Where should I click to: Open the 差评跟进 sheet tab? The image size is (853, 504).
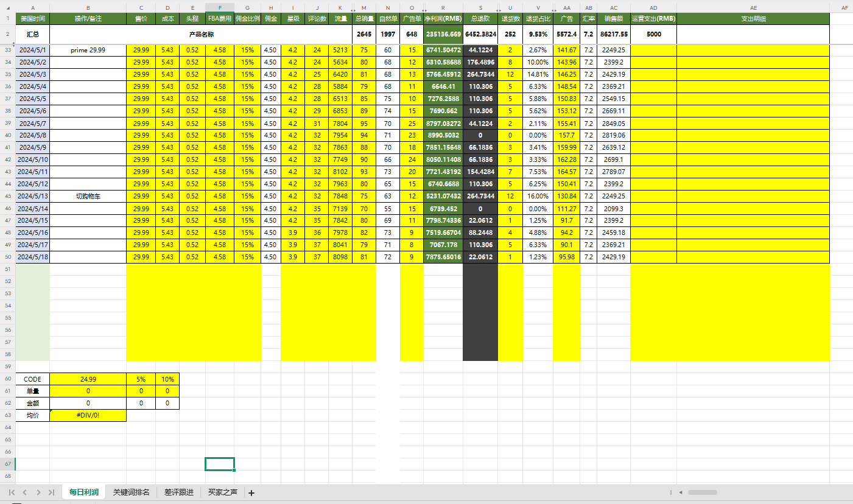pyautogui.click(x=178, y=492)
